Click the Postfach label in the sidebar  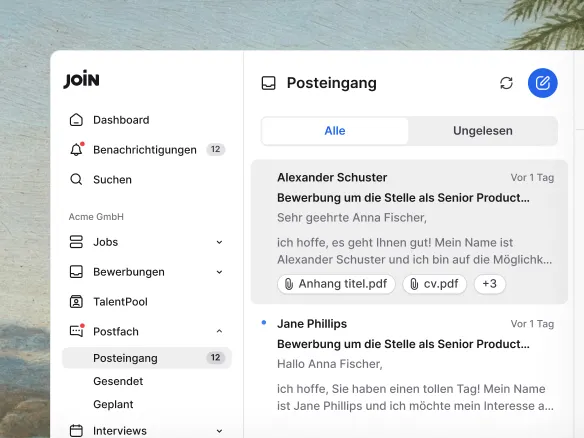click(116, 331)
